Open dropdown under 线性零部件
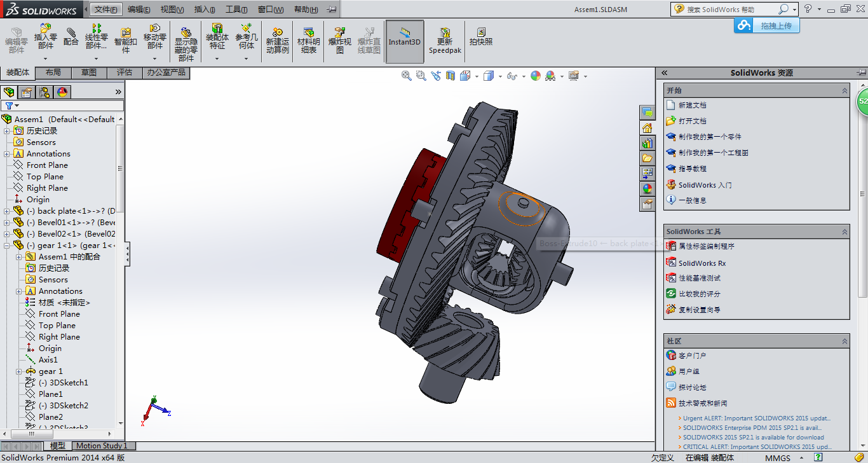 [x=97, y=59]
